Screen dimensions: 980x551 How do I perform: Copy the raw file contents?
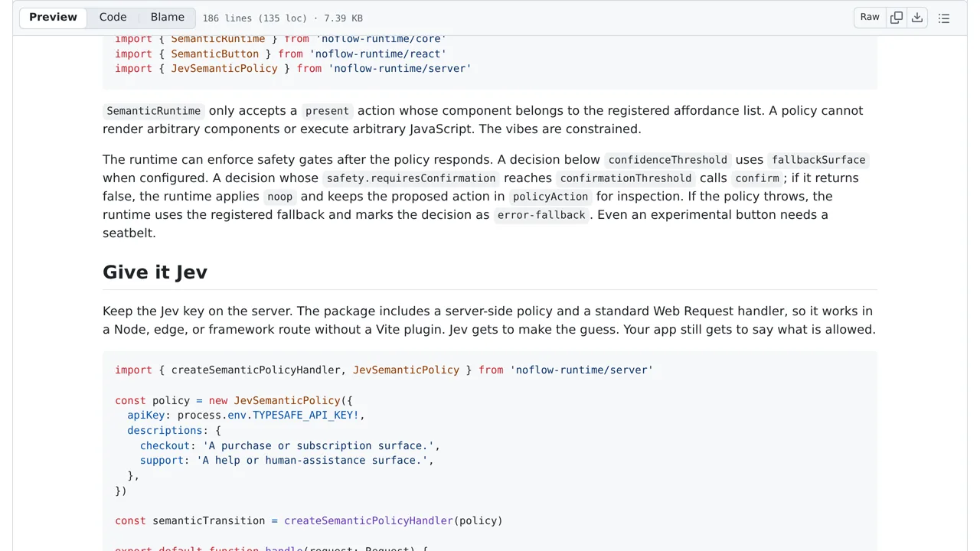click(897, 18)
